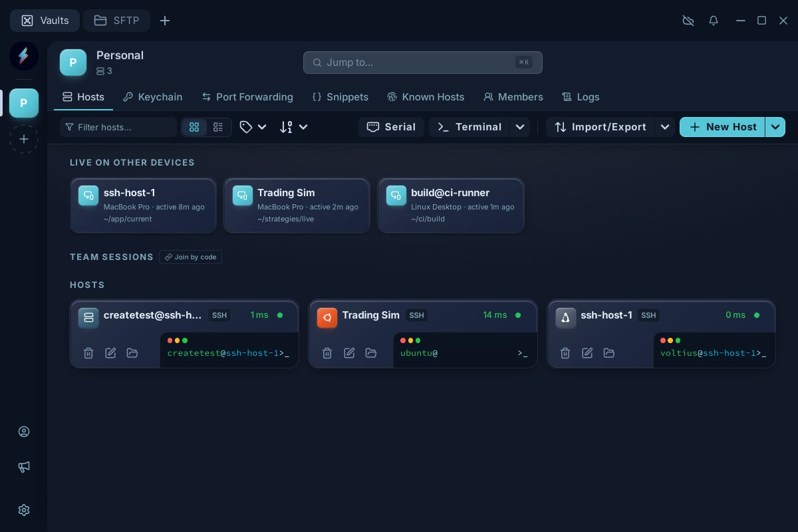Click the SSH badge on the Trading Sim host

416,315
